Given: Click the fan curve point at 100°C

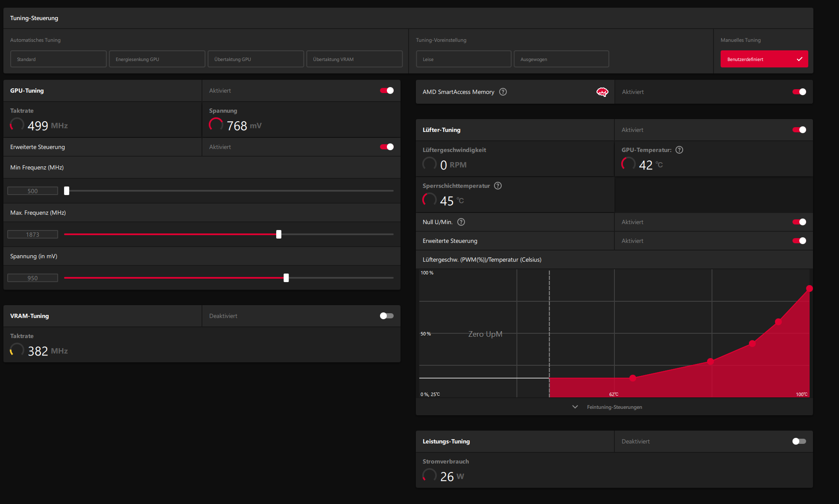Looking at the screenshot, I should click(x=809, y=289).
